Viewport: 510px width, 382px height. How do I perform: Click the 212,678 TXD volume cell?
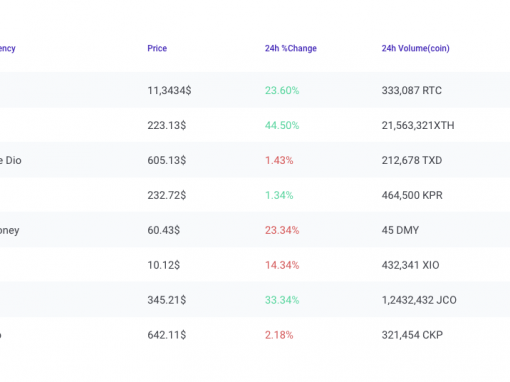[x=412, y=160]
